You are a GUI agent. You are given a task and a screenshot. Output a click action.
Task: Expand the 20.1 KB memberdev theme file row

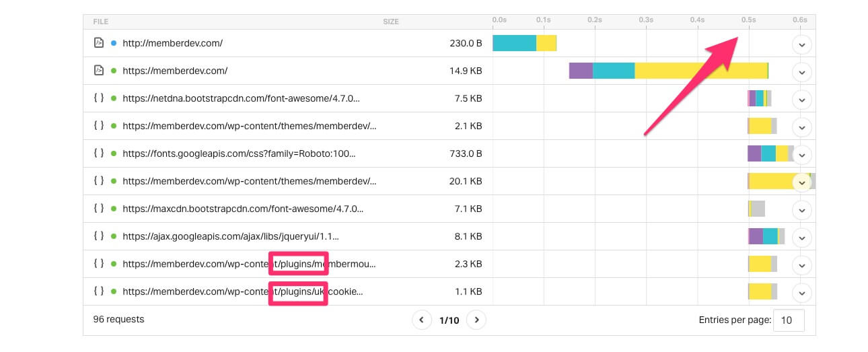pyautogui.click(x=801, y=182)
